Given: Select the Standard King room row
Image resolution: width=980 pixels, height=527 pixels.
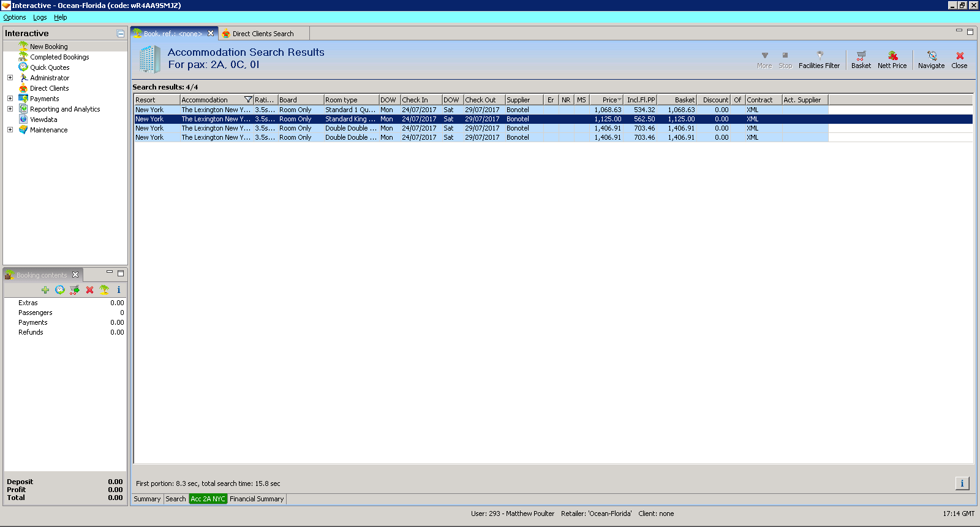Looking at the screenshot, I should (x=553, y=119).
